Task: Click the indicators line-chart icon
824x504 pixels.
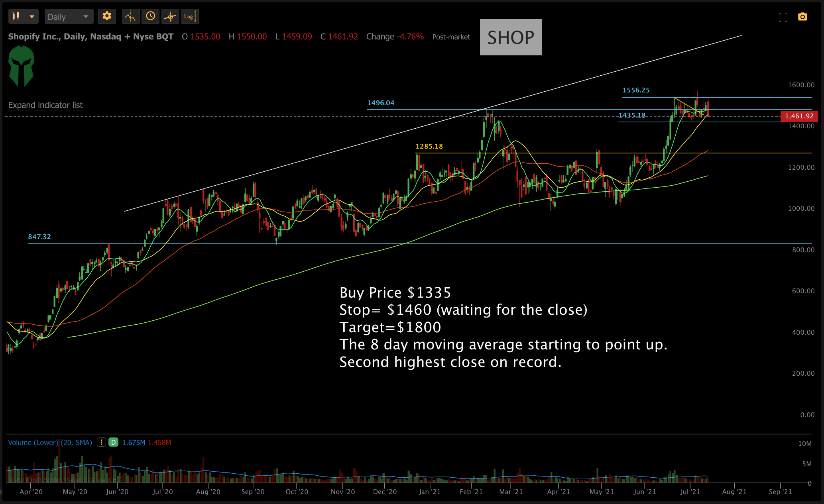Action: click(x=130, y=16)
